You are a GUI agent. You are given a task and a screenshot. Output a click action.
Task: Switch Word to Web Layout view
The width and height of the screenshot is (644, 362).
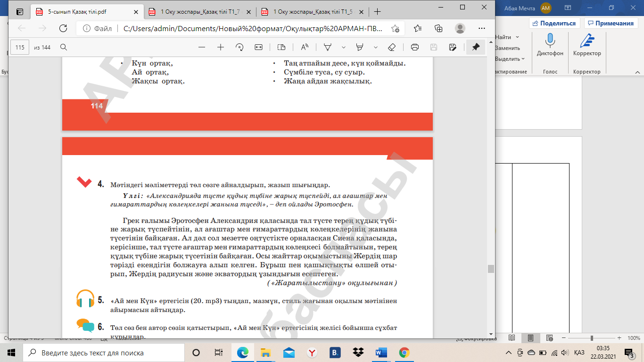click(549, 338)
